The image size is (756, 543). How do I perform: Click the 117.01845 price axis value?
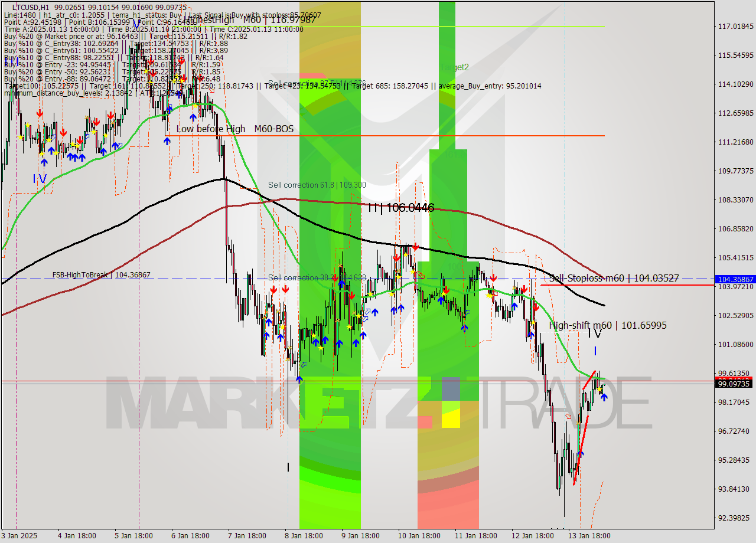click(735, 27)
